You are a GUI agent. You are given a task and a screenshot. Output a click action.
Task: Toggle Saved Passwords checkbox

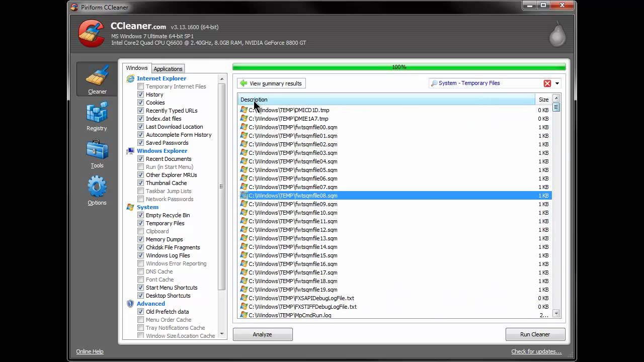pyautogui.click(x=141, y=143)
